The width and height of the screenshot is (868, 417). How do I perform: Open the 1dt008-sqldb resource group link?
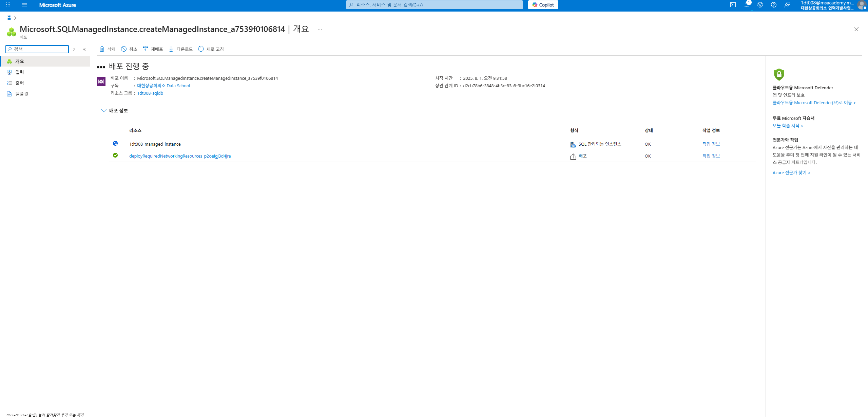[150, 93]
